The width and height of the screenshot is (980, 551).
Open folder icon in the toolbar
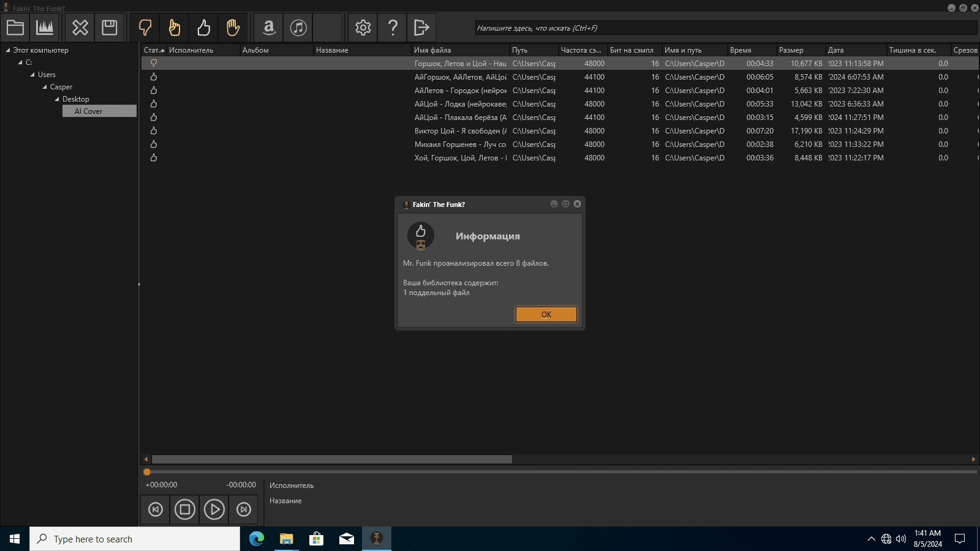tap(15, 28)
